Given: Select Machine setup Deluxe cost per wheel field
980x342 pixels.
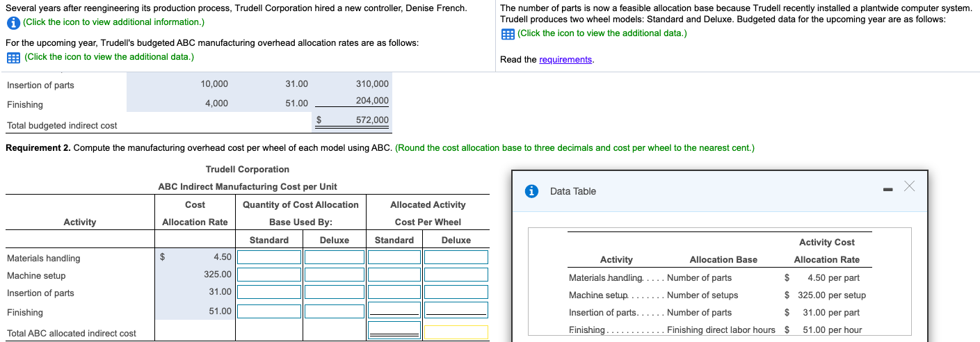Looking at the screenshot, I should pyautogui.click(x=456, y=275).
